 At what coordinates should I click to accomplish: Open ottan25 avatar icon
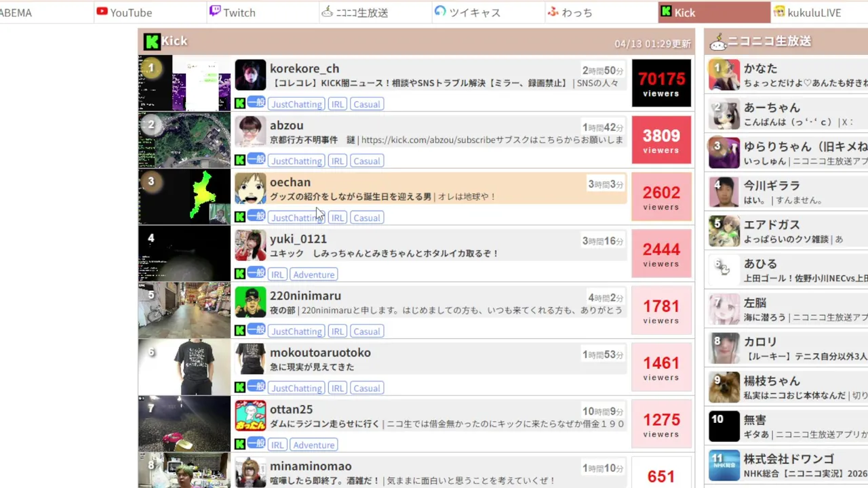coord(250,417)
